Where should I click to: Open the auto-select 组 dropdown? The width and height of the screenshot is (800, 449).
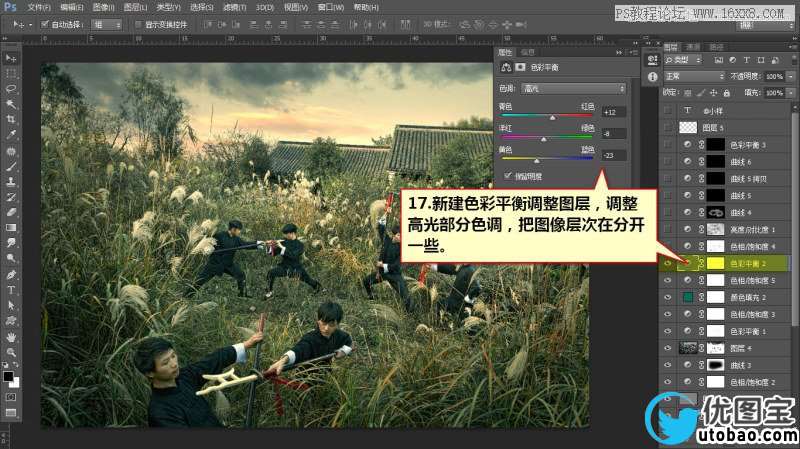coord(106,24)
